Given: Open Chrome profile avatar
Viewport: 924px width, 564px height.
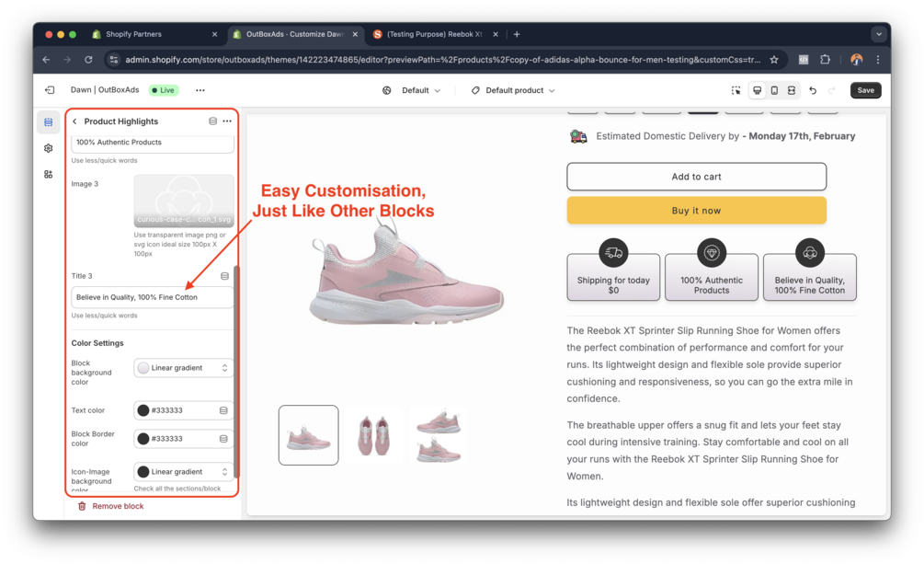Looking at the screenshot, I should click(x=856, y=60).
